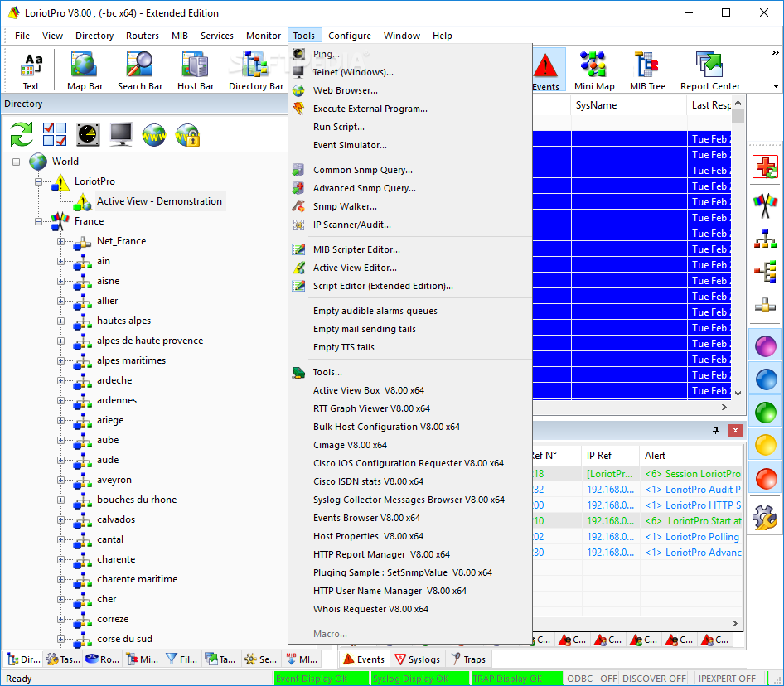Select the Ro... bottom panel tab
784x686 pixels.
(x=103, y=659)
